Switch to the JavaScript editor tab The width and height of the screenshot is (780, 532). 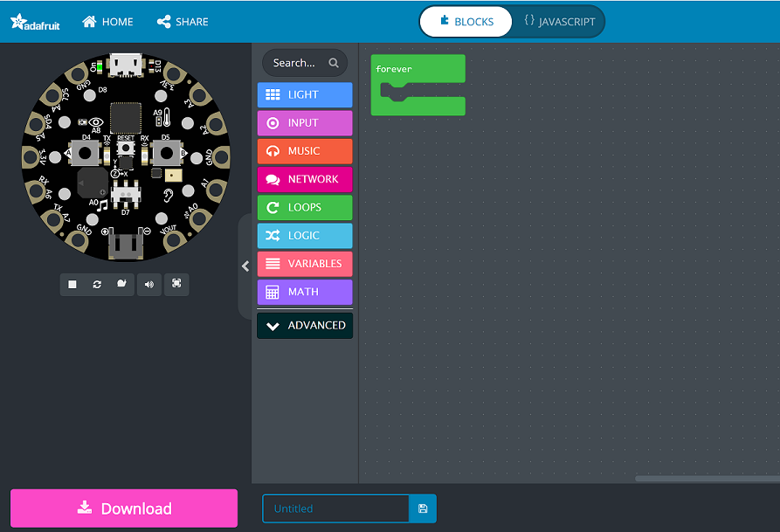[x=559, y=22]
